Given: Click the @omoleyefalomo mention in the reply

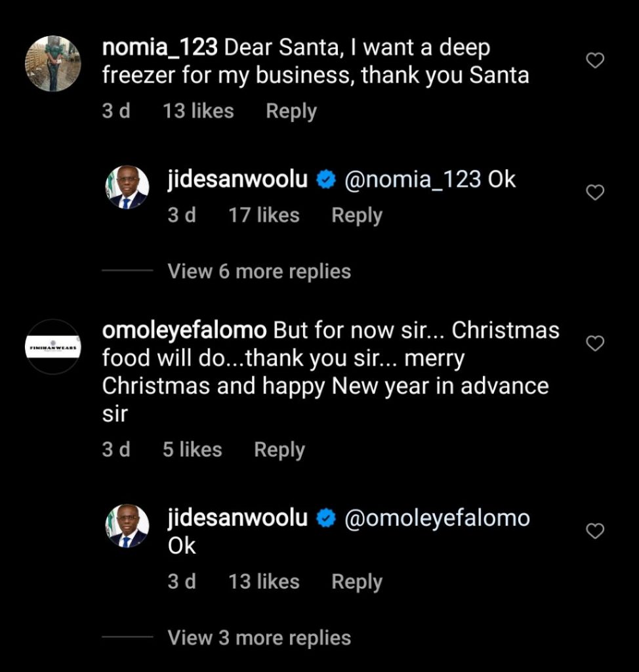Looking at the screenshot, I should pyautogui.click(x=437, y=518).
